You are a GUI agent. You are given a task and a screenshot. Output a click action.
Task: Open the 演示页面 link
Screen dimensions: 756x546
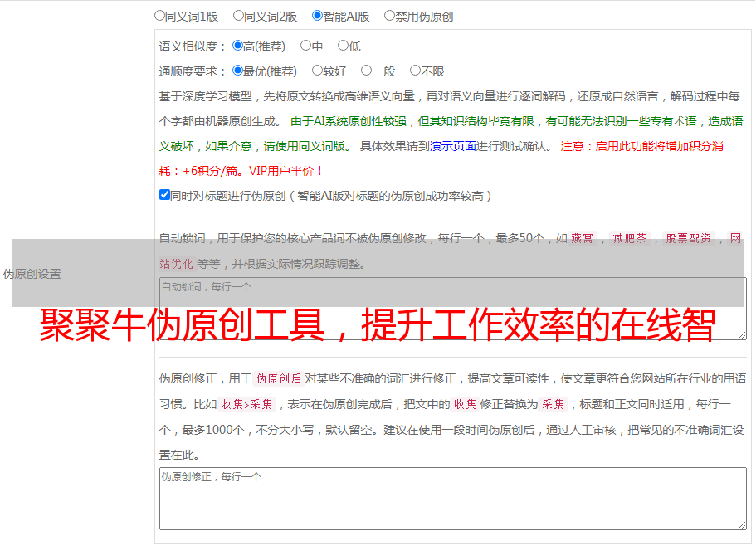(452, 146)
